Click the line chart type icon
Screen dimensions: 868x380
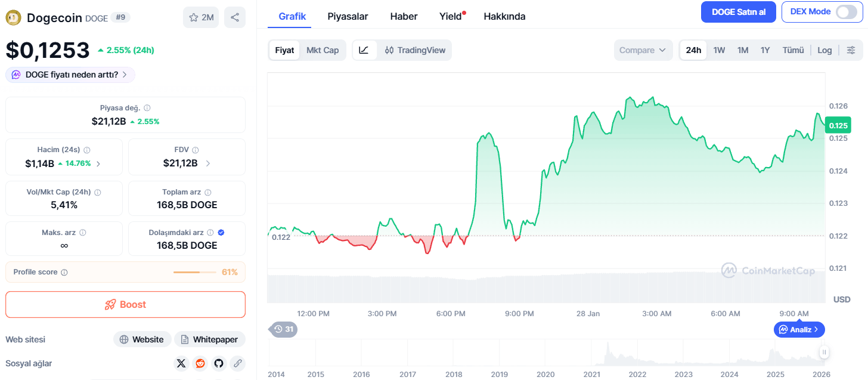[x=364, y=50]
